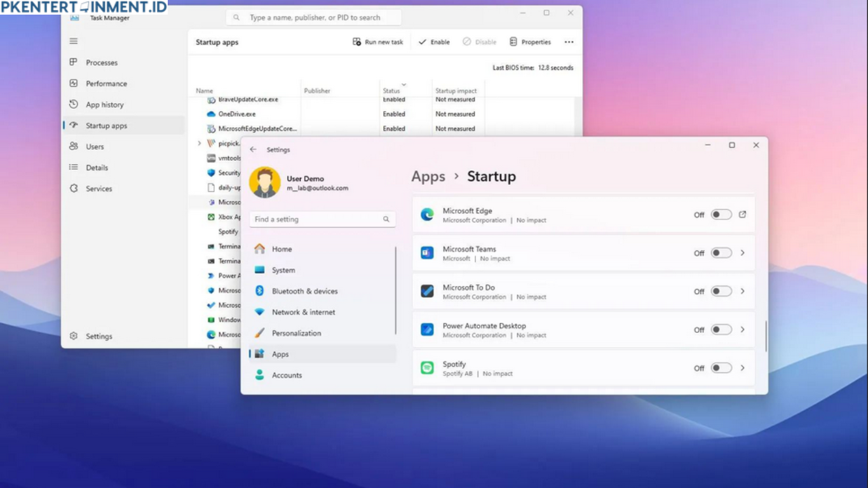Click picpick app icon in list
The width and height of the screenshot is (868, 488).
(x=212, y=144)
